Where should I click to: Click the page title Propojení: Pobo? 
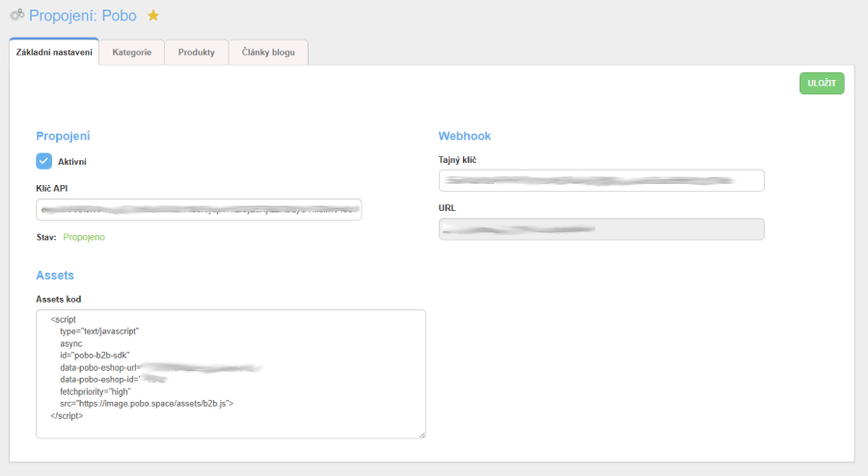tap(82, 15)
